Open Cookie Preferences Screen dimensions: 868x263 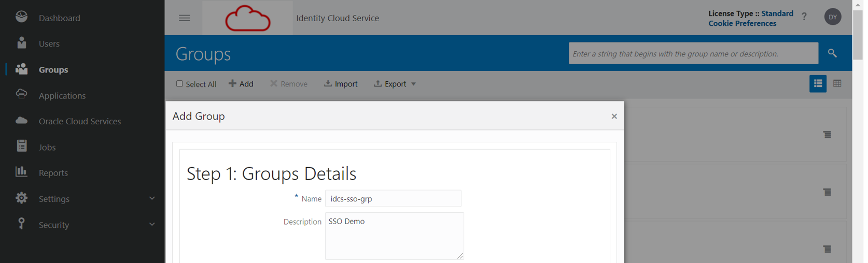coord(742,23)
